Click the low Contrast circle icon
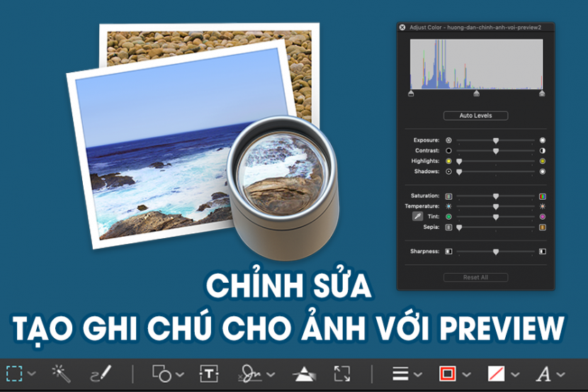Screen dimensions: 588x392 (x=448, y=151)
